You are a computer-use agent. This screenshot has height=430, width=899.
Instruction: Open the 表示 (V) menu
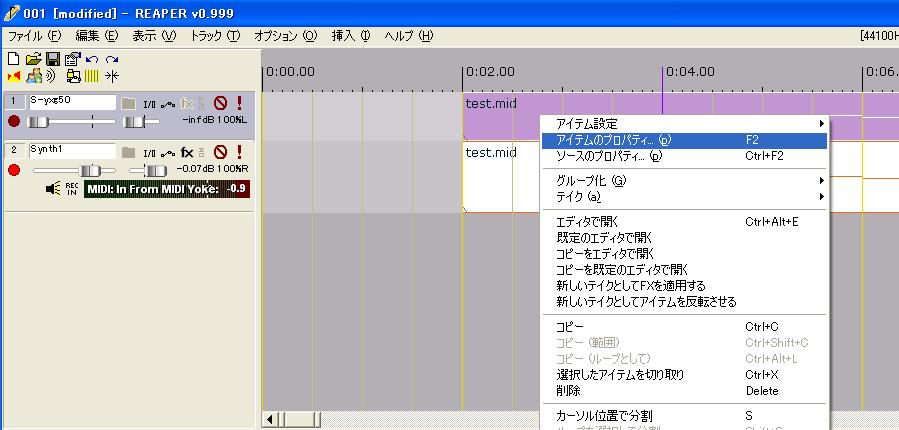(x=154, y=36)
